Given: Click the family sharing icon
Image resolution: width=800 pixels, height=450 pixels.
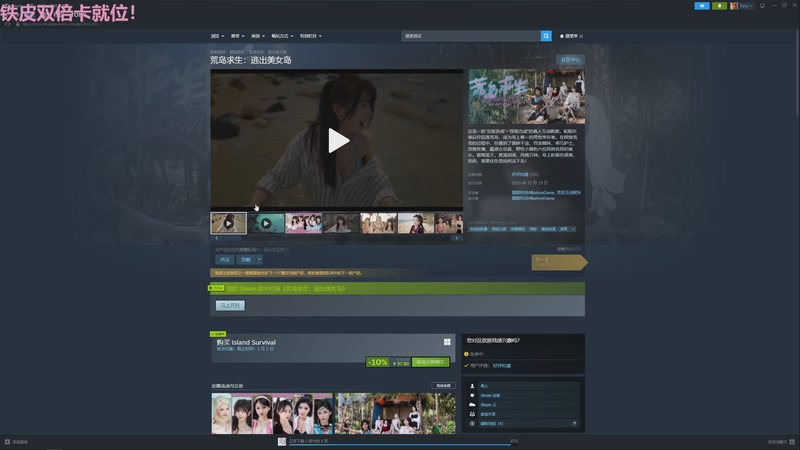Looking at the screenshot, I should [x=472, y=414].
